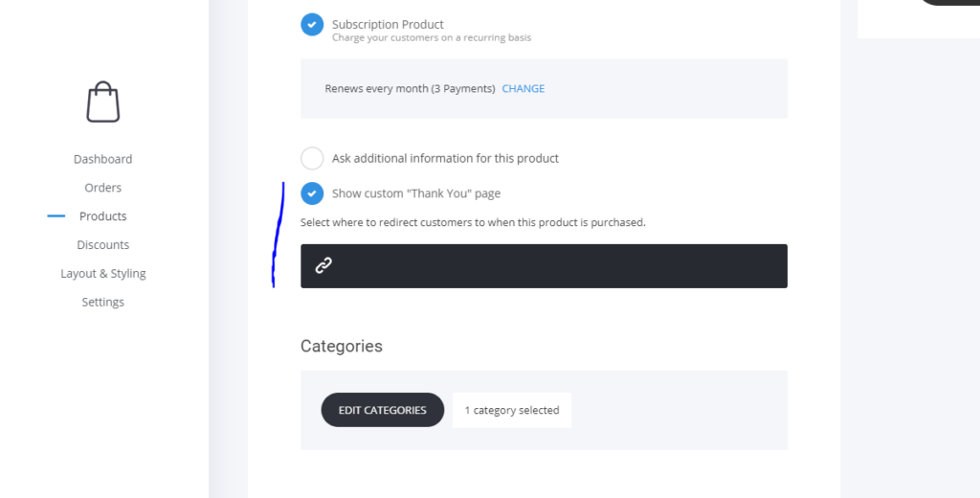Image resolution: width=980 pixels, height=498 pixels.
Task: Uncheck Show custom "Thank You" page
Action: click(x=312, y=193)
